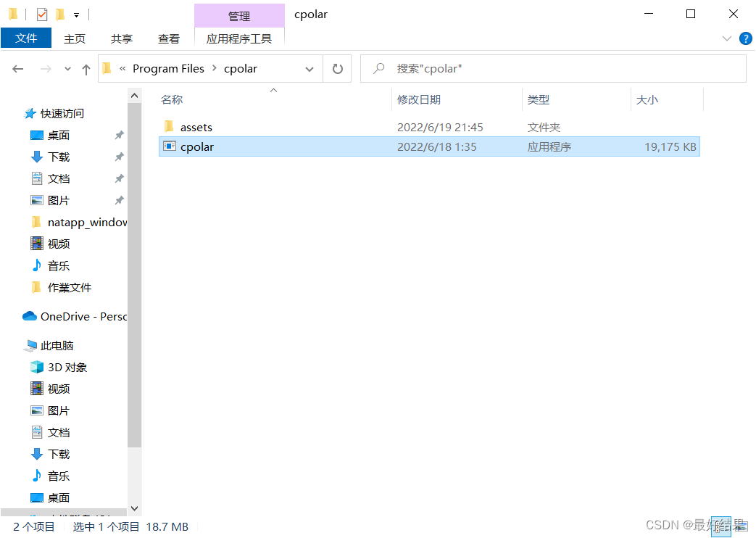Screen dimensions: 756x538
Task: Click the Forward navigation arrow
Action: [46, 69]
